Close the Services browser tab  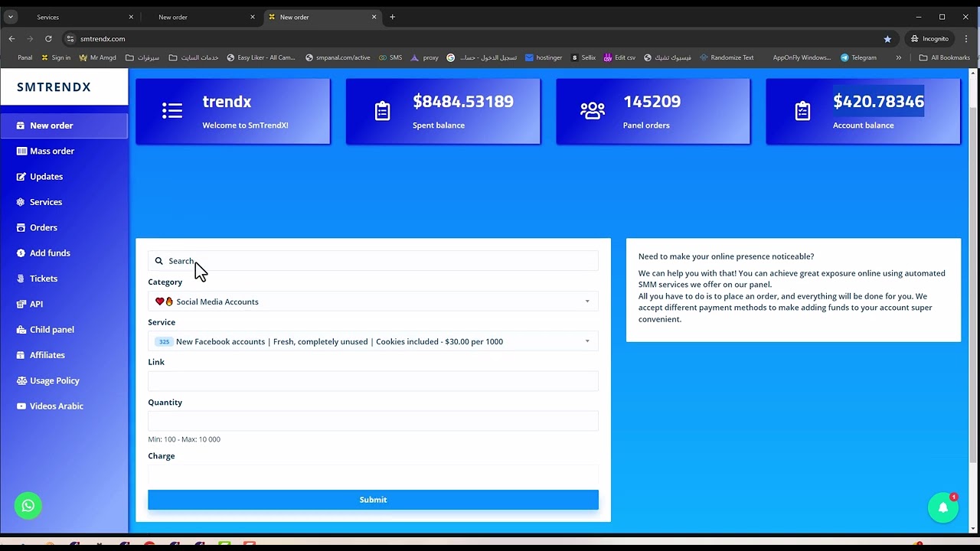[131, 17]
